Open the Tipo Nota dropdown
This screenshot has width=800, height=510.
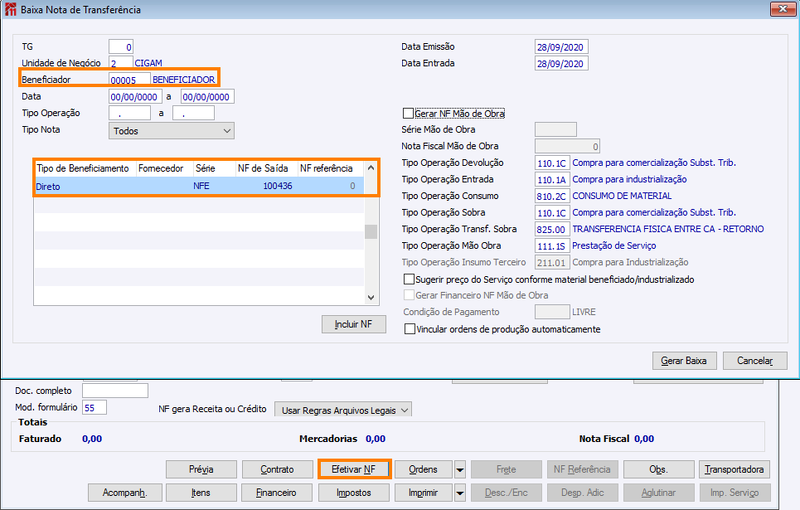click(171, 131)
